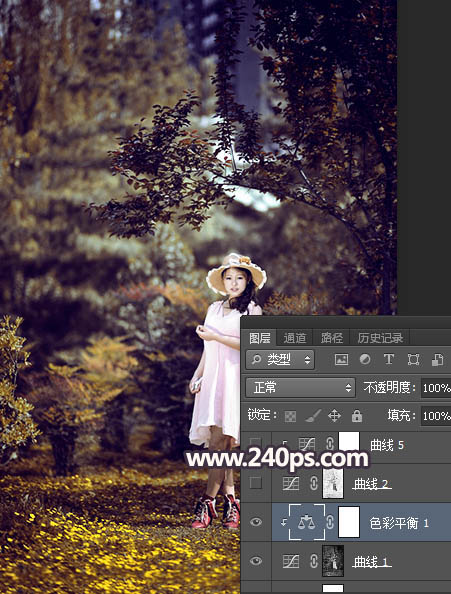Select the 曲线 1 layer mask thumbnail
451x594 pixels.
(x=333, y=561)
